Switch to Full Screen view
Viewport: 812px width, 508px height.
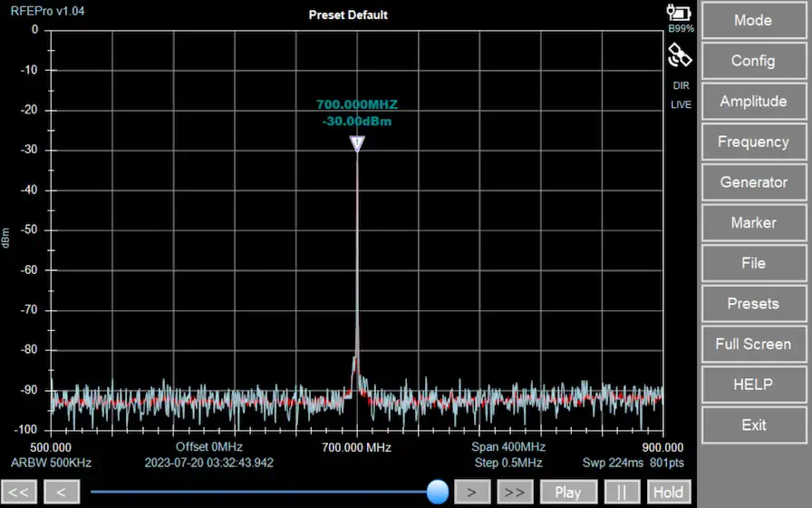(x=753, y=344)
